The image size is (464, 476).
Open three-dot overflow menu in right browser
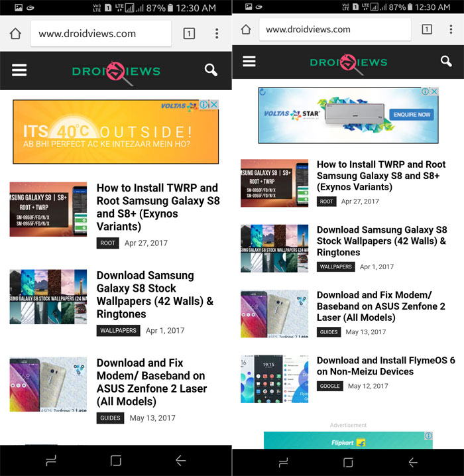point(451,29)
